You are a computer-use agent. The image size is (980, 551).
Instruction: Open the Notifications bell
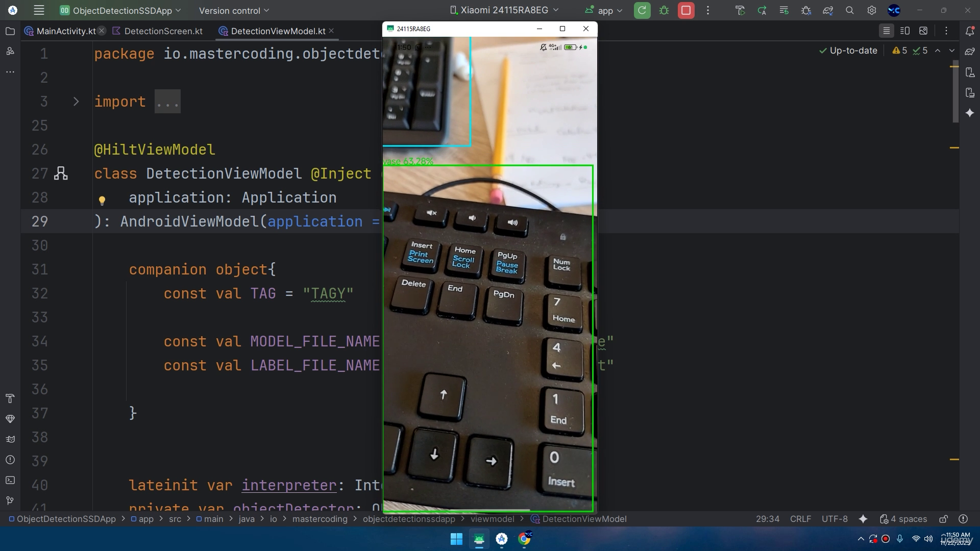point(970,31)
